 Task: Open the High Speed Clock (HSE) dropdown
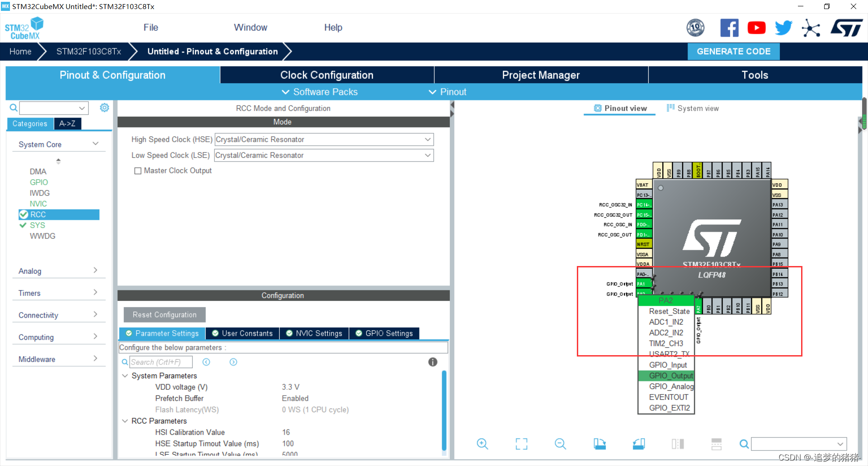[x=324, y=139]
